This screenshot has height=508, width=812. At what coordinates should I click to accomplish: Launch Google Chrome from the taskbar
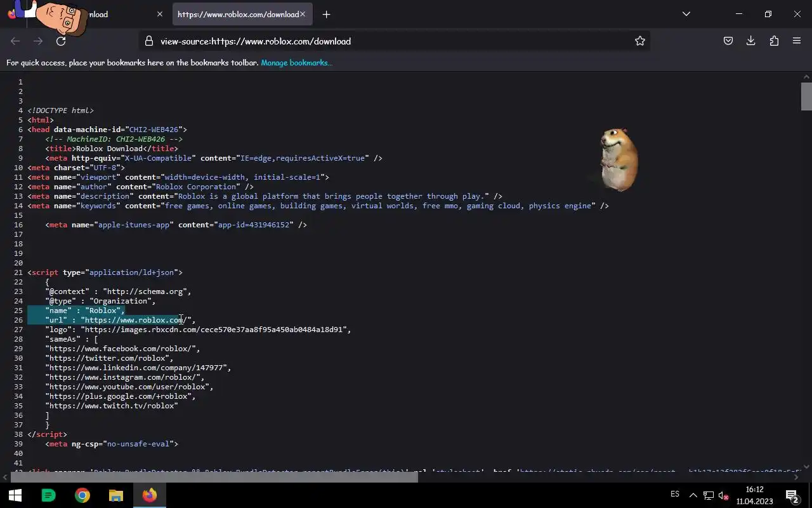[82, 495]
